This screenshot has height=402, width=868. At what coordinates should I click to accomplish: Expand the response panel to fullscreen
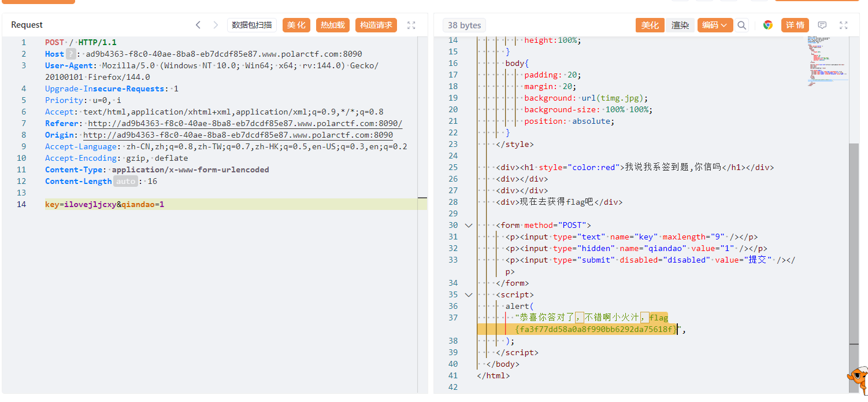coord(844,25)
